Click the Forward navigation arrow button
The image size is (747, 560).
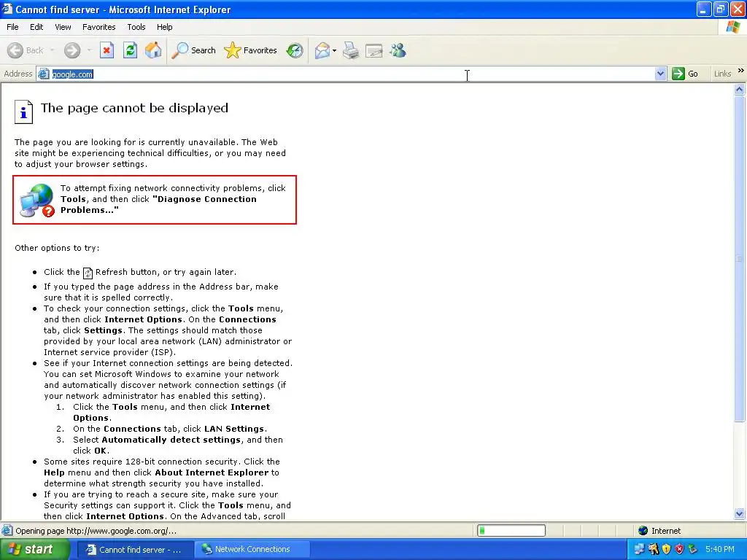tap(72, 50)
